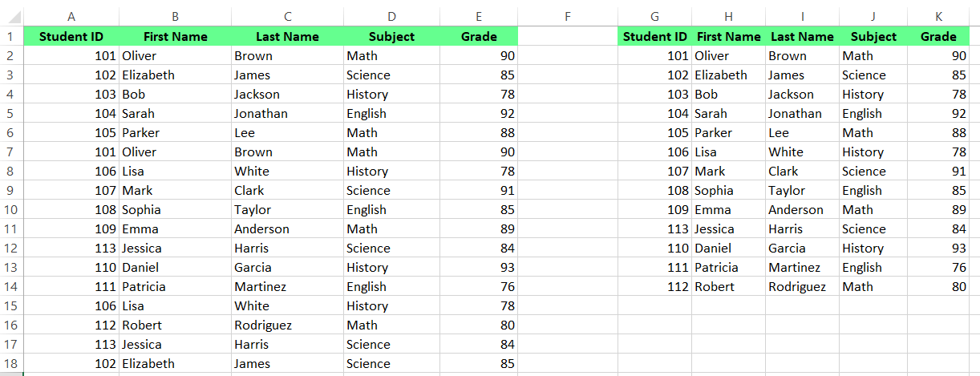Select the row 1 header number
The width and height of the screenshot is (980, 376).
[x=10, y=36]
